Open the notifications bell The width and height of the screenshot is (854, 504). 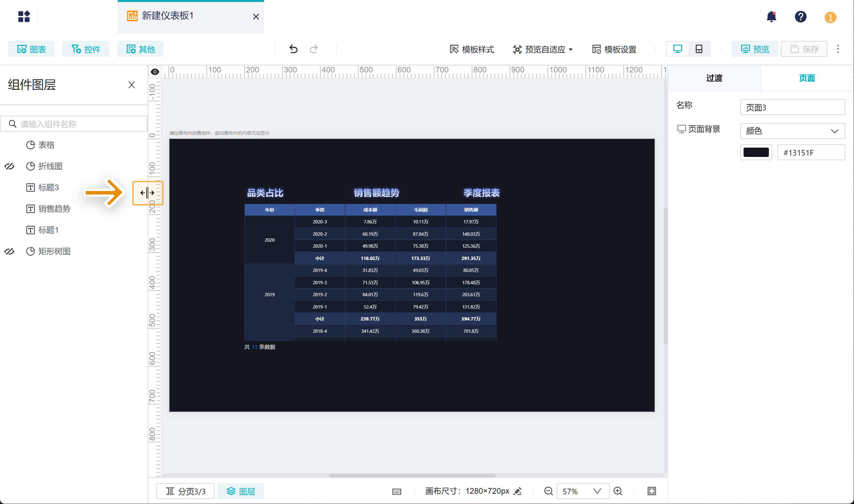click(771, 17)
